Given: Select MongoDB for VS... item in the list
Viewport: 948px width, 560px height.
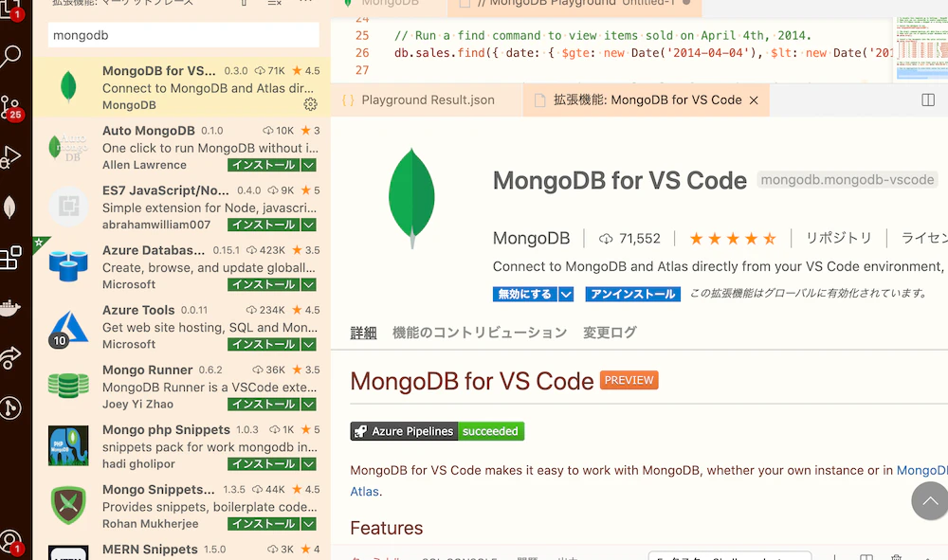Looking at the screenshot, I should (181, 87).
